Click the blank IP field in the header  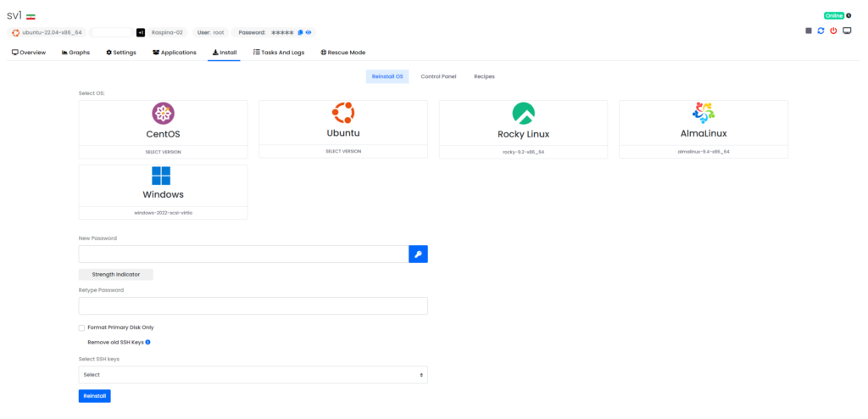point(111,33)
